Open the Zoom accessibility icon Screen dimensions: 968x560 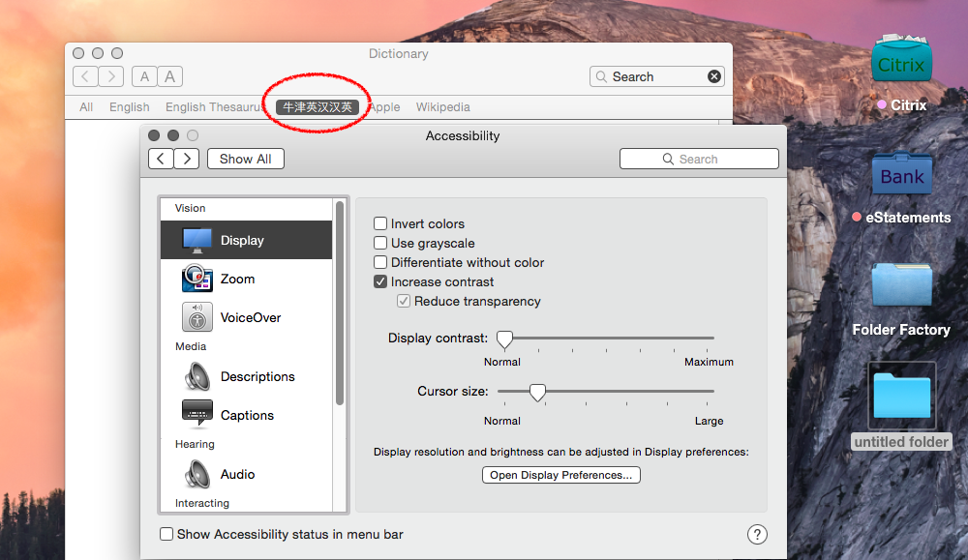197,279
